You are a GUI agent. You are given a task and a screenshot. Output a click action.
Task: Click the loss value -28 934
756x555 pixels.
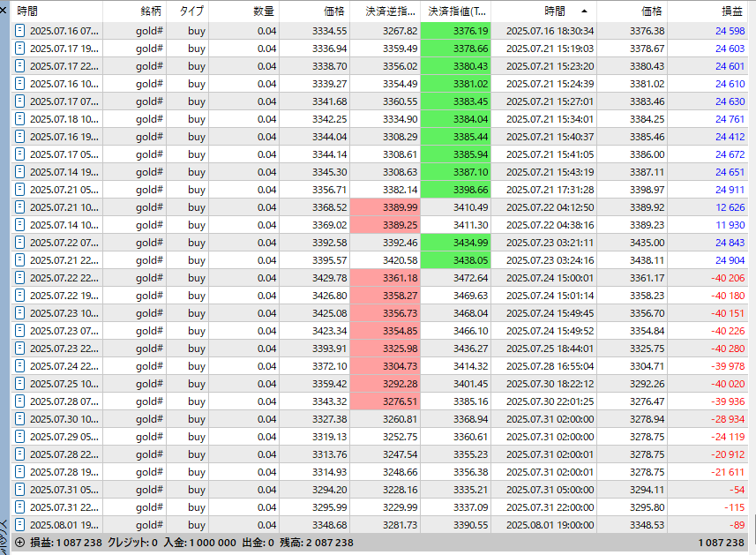[x=728, y=419]
